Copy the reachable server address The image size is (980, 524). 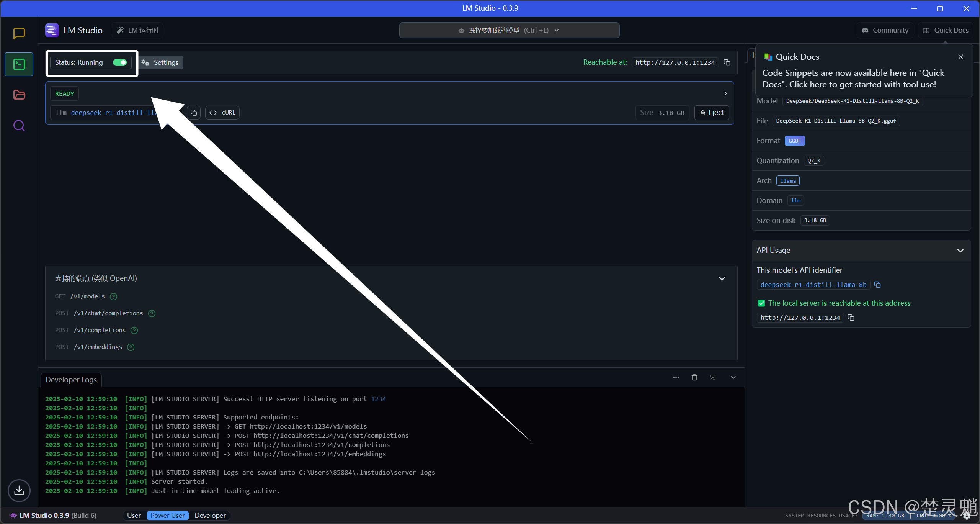point(727,62)
